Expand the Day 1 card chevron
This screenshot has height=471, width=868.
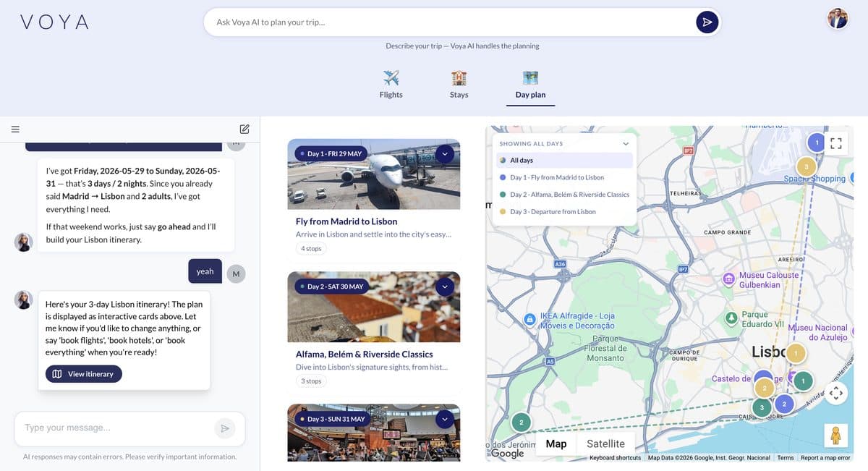point(445,153)
